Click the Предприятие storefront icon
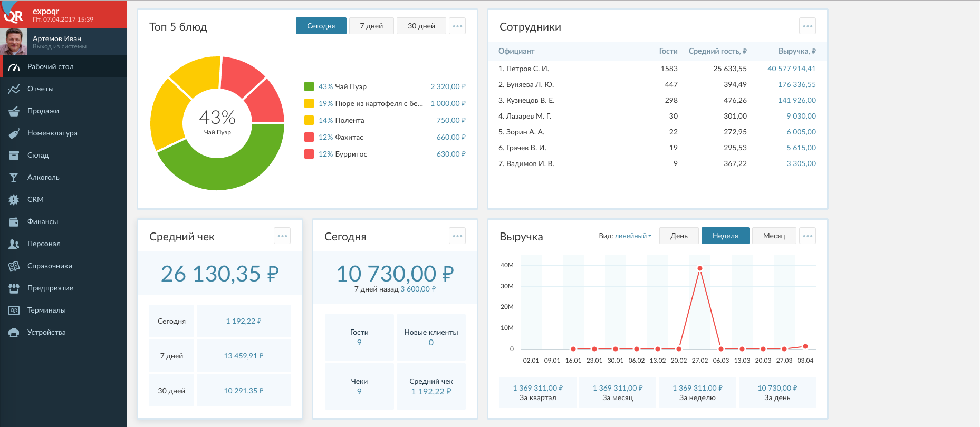Image resolution: width=980 pixels, height=427 pixels. 14,288
